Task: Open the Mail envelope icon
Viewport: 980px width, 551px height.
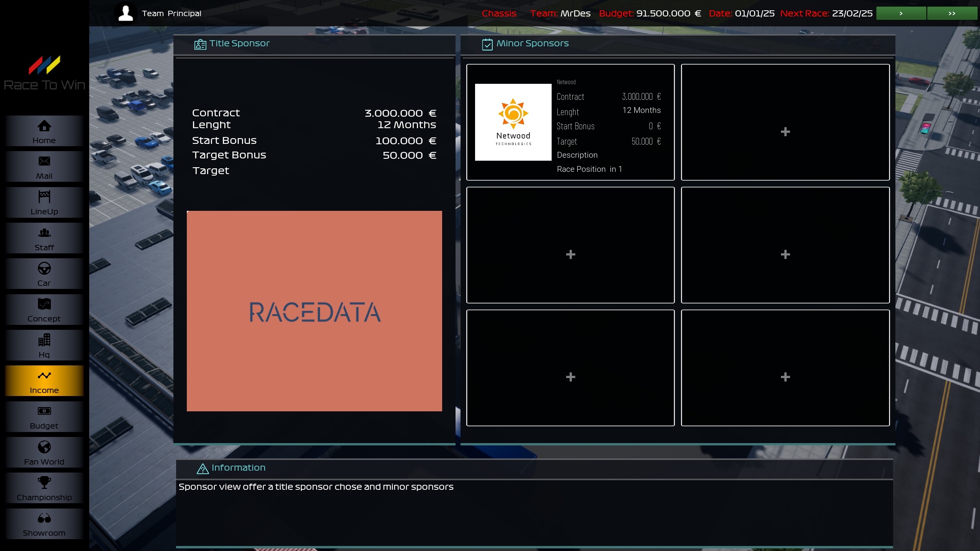Action: tap(44, 161)
